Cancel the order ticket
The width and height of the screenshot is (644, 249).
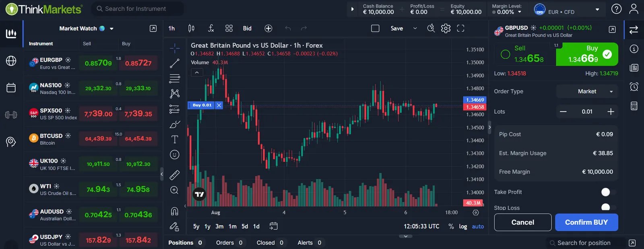(x=523, y=222)
